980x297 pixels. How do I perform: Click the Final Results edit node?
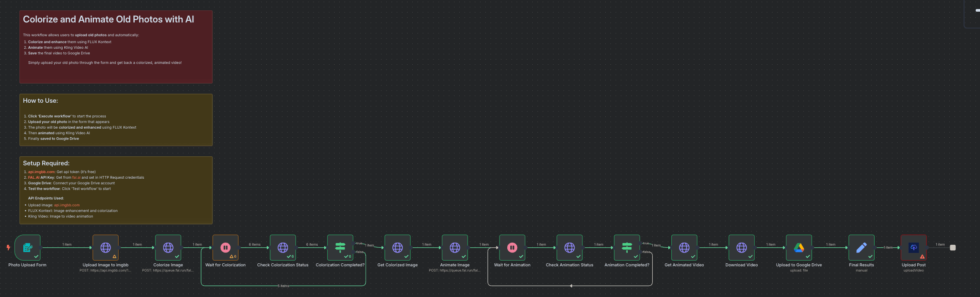click(x=861, y=247)
